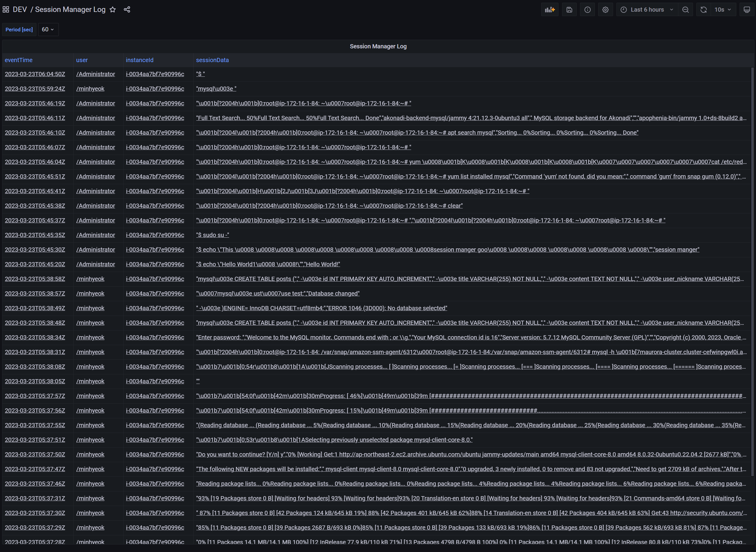Open the dashboards grid navigation
The image size is (756, 552).
pos(5,9)
